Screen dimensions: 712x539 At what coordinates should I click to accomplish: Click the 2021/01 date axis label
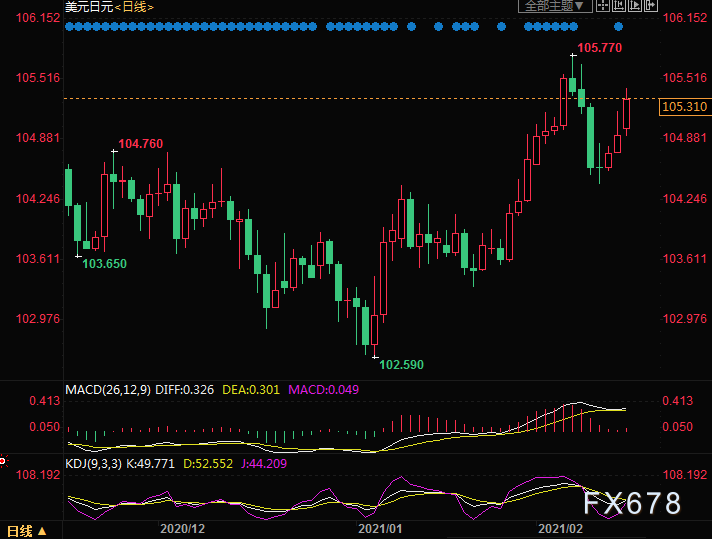click(380, 529)
